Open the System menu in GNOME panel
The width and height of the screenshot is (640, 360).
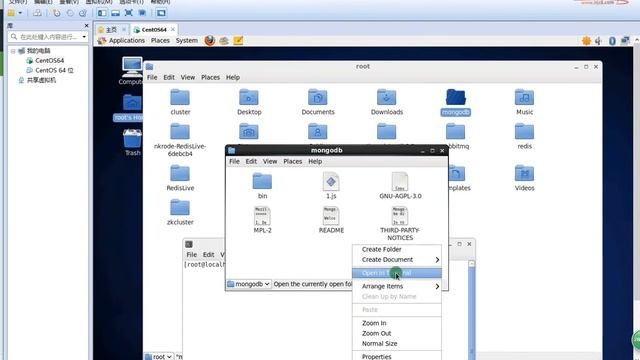click(187, 40)
